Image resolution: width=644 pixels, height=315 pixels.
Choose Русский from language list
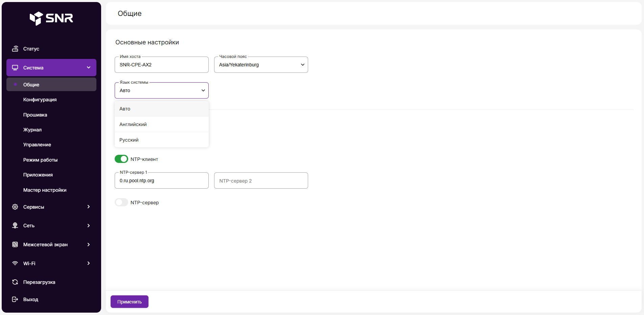click(x=129, y=140)
